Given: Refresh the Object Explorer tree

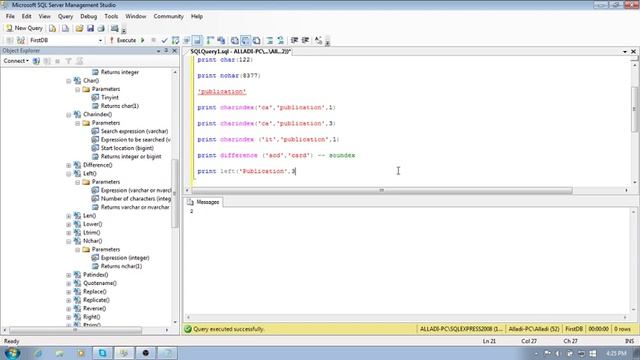Looking at the screenshot, I should point(79,61).
